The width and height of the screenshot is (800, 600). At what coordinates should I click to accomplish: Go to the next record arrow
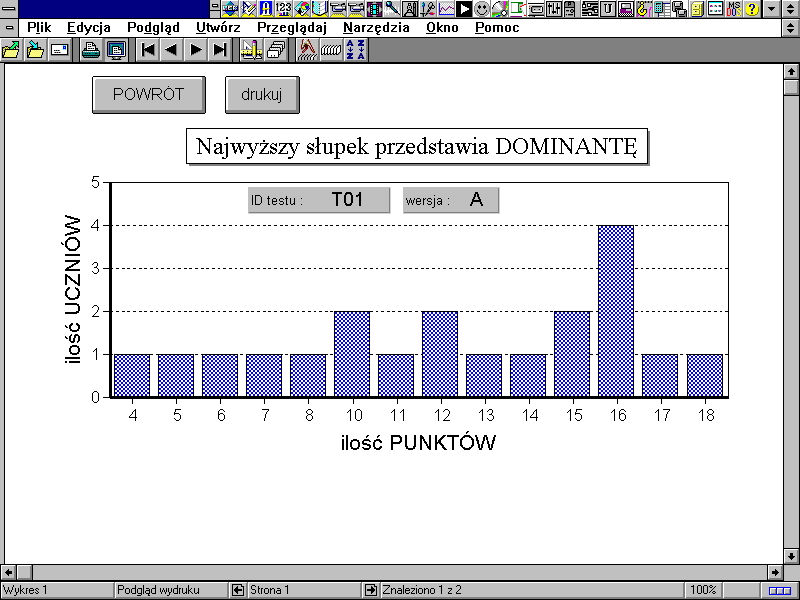[x=196, y=49]
